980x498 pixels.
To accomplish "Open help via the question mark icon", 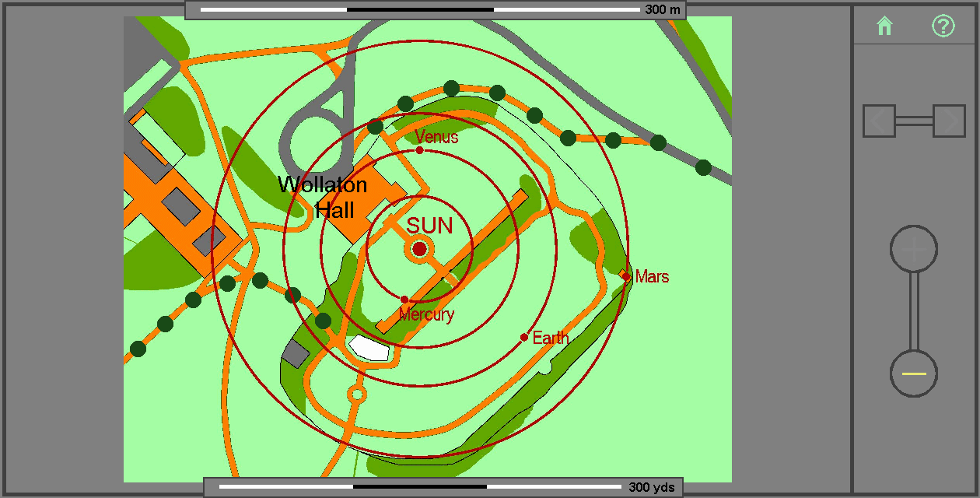I will pyautogui.click(x=943, y=26).
